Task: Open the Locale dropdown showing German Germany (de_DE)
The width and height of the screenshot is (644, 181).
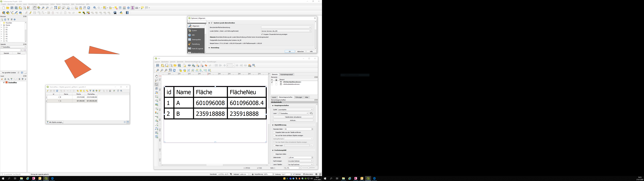Action: 286,31
